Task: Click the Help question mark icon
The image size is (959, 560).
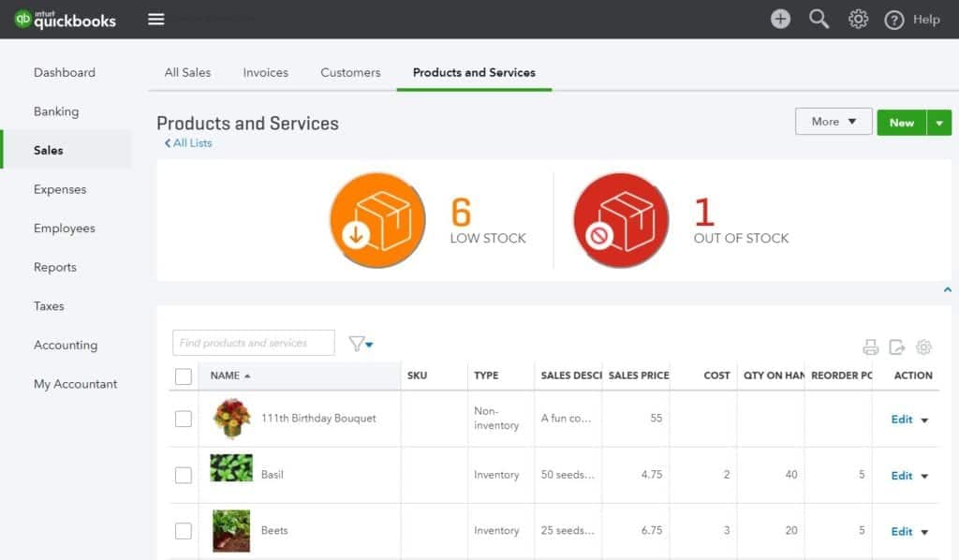Action: tap(893, 19)
